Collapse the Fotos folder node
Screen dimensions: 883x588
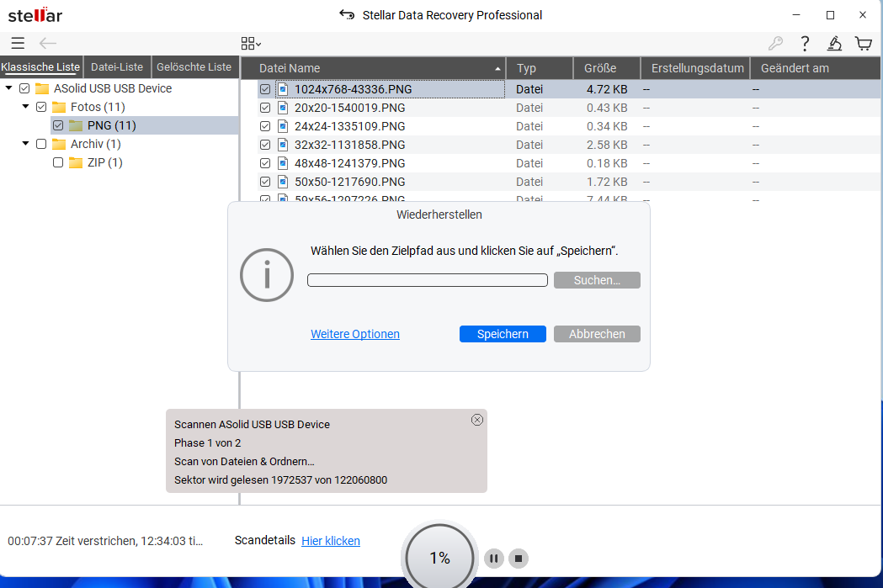26,107
